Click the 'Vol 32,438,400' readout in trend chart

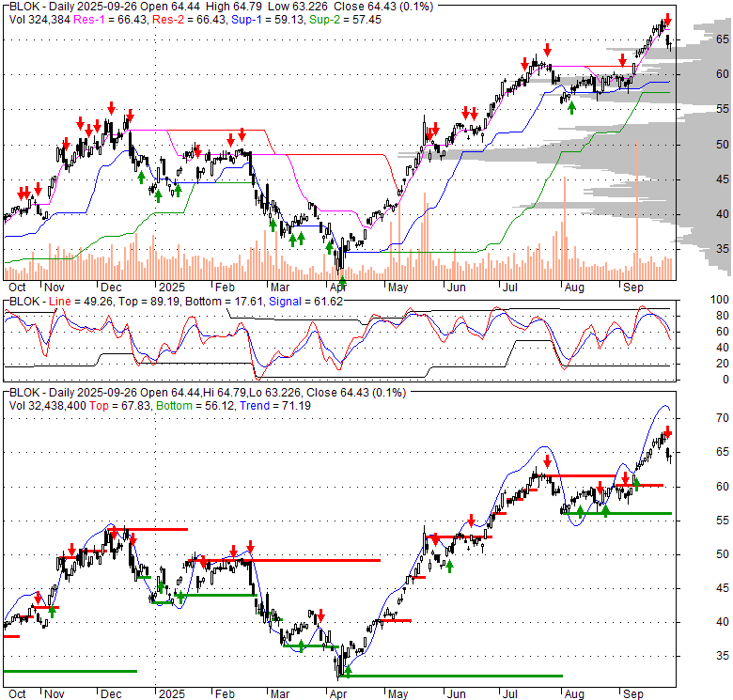click(x=47, y=406)
